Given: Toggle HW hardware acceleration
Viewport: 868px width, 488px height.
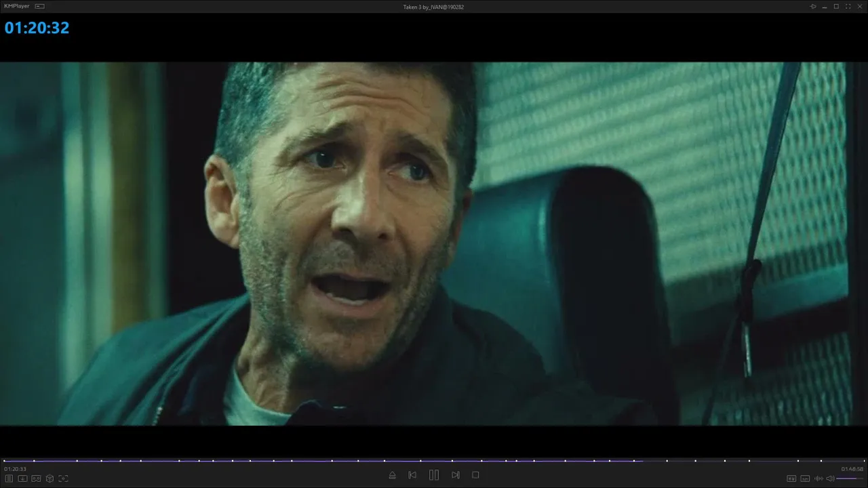Looking at the screenshot, I should click(x=791, y=479).
